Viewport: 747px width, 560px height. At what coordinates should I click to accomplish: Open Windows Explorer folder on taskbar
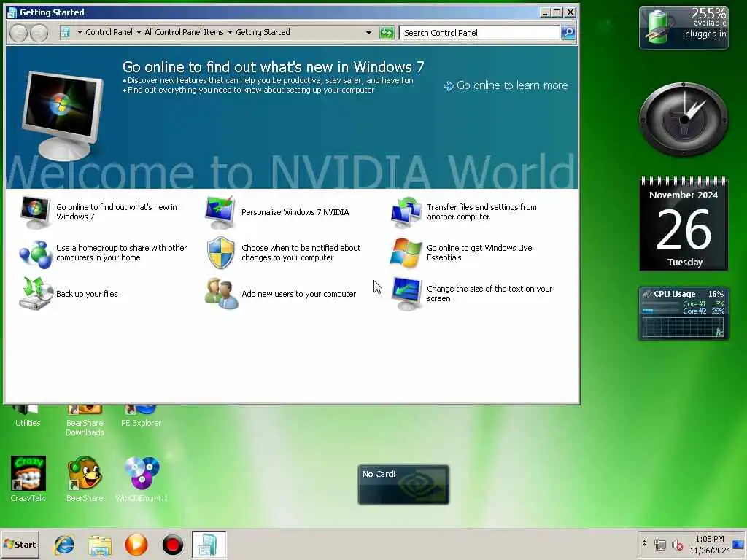tap(99, 545)
